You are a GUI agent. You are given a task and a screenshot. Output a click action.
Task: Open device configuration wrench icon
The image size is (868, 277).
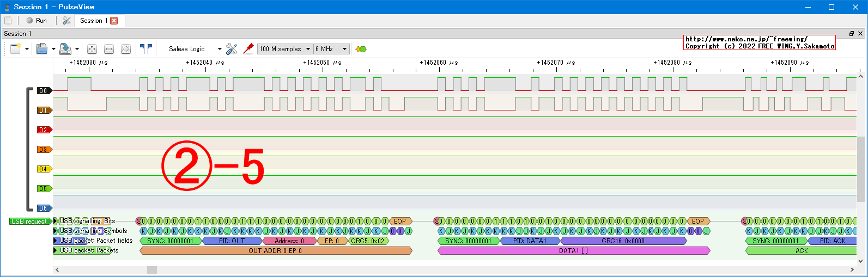pos(232,49)
